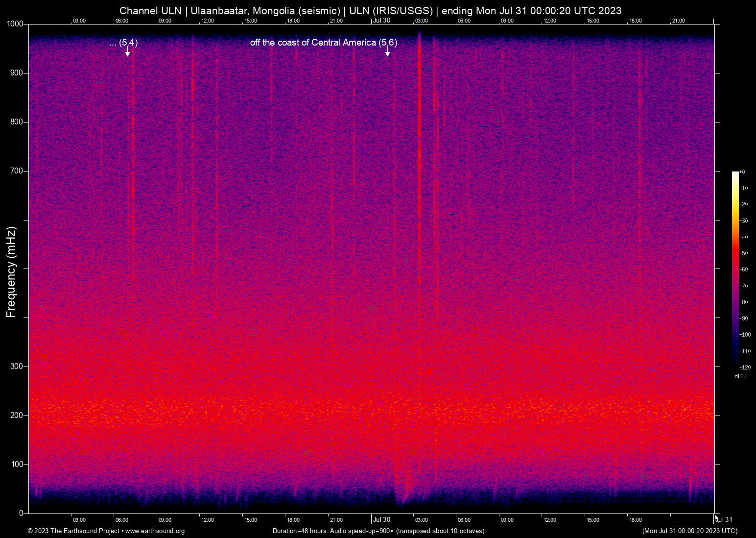
Task: Click the 1000 tick on the frequency axis
Action: [x=15, y=24]
